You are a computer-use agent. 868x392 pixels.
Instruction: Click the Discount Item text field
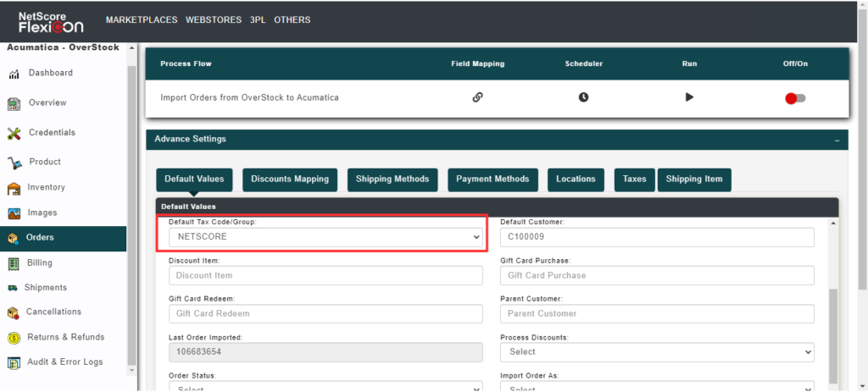[325, 275]
